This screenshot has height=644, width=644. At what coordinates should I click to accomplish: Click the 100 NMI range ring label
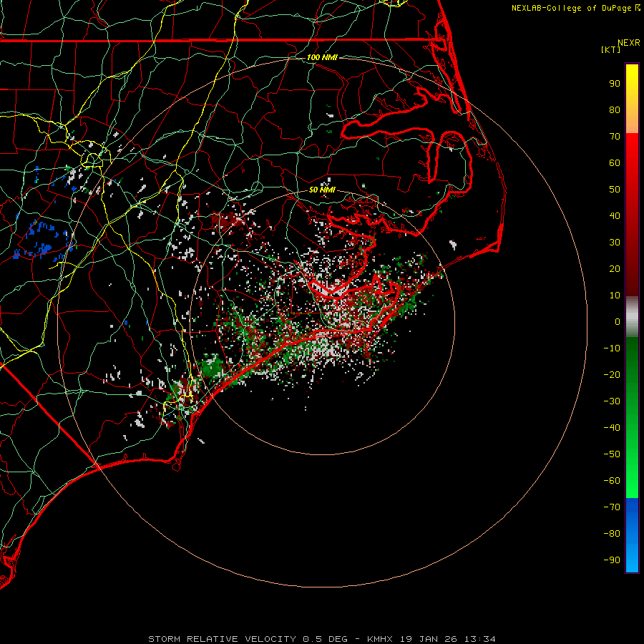[x=322, y=57]
